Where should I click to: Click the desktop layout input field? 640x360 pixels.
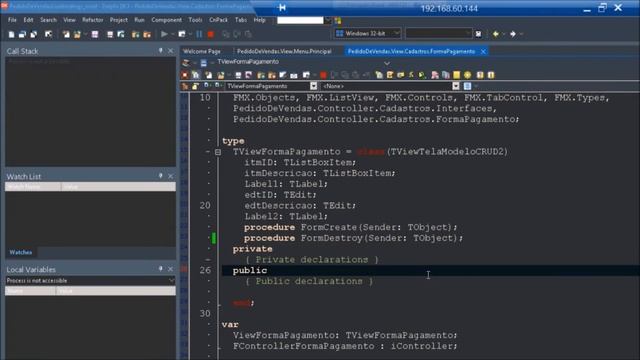(300, 20)
